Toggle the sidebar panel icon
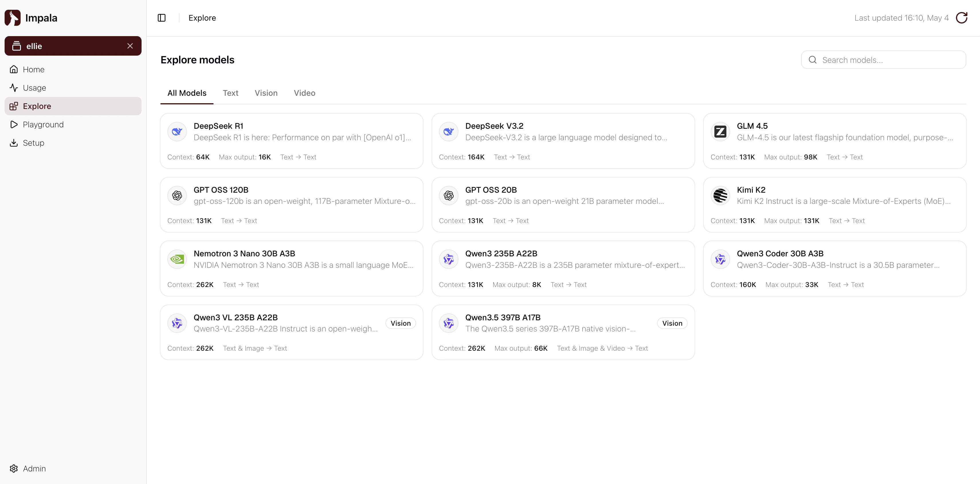Screen dimensions: 980x484 [x=162, y=18]
